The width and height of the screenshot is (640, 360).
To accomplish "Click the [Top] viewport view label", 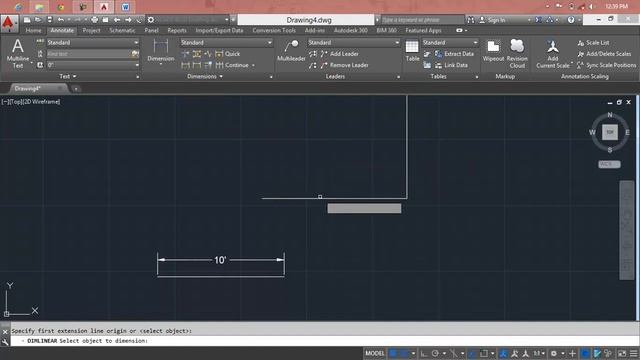I will pyautogui.click(x=16, y=102).
